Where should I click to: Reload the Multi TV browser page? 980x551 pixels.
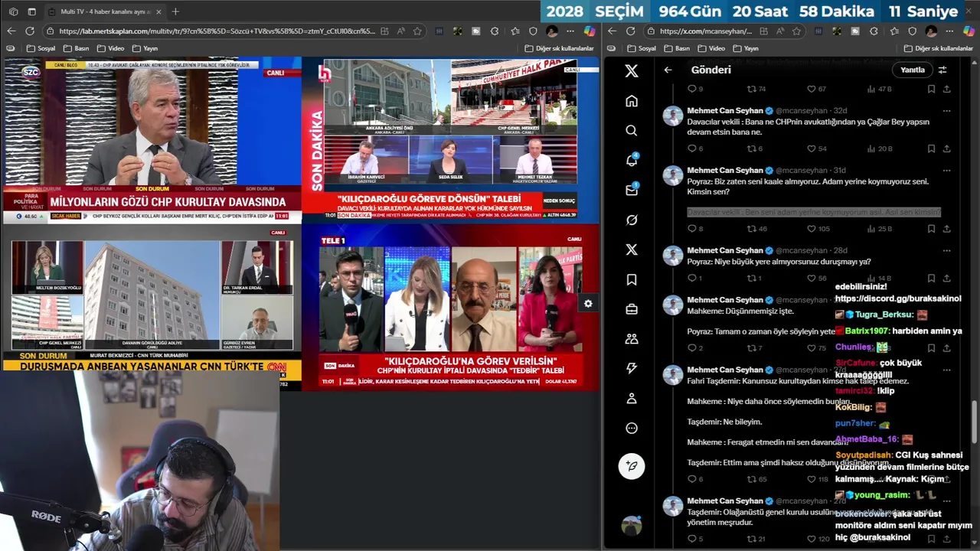29,31
